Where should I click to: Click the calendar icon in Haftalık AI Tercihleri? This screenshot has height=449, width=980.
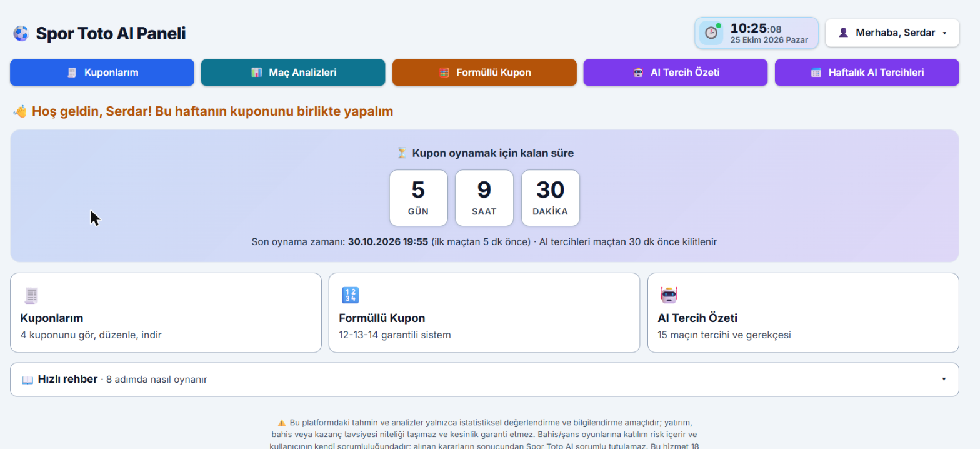(816, 73)
